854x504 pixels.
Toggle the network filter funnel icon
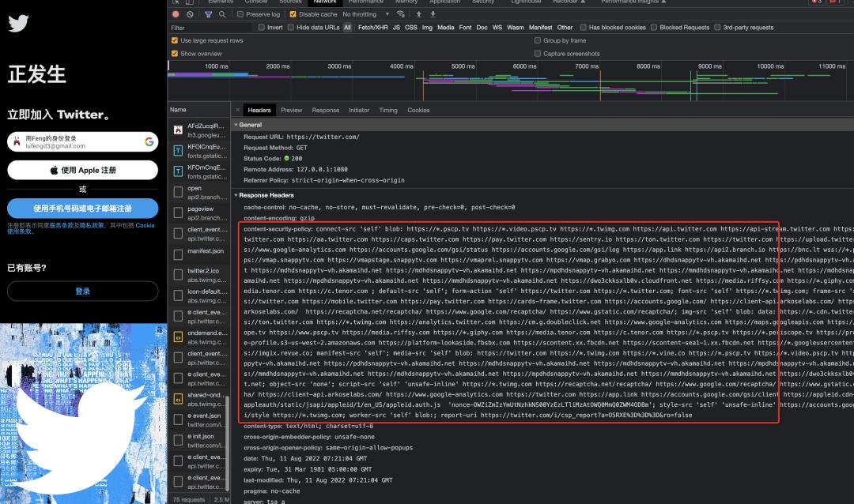(208, 14)
